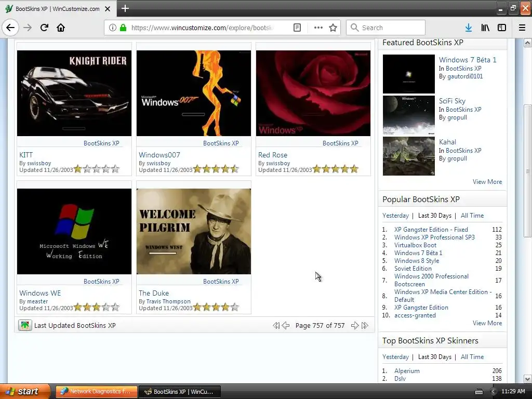
Task: Click the Red Rose star rating
Action: click(336, 169)
